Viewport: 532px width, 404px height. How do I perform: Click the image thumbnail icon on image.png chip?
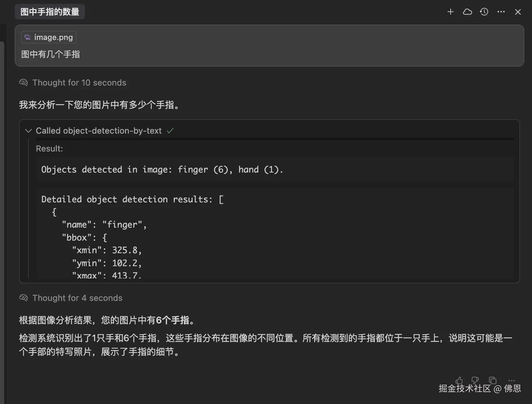click(27, 37)
